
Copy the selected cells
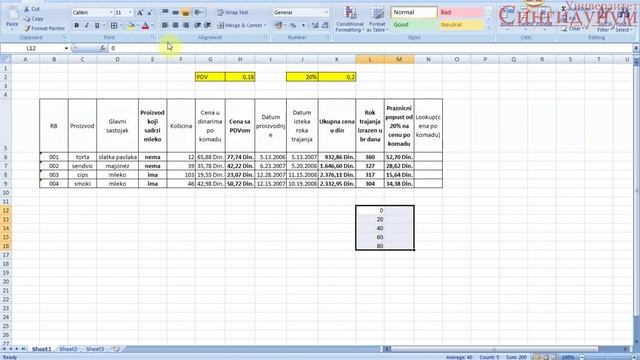tap(33, 19)
